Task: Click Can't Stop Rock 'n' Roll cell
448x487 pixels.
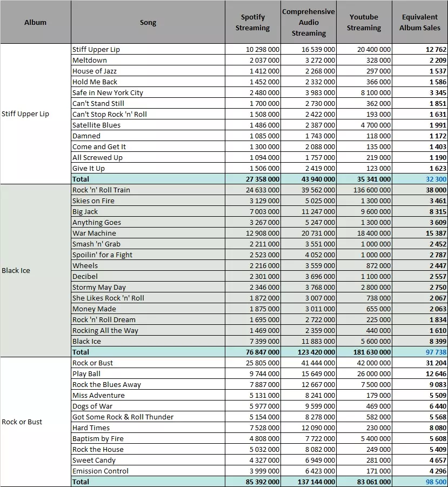Action: (x=148, y=114)
